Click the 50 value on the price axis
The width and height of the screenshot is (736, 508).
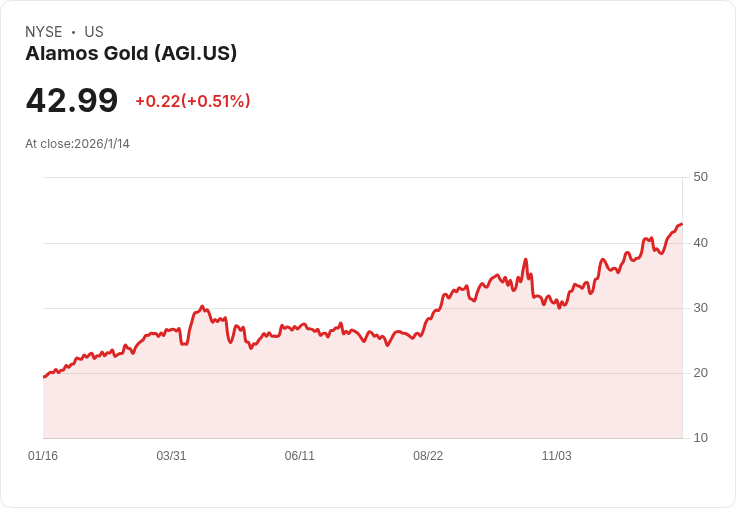pos(700,177)
